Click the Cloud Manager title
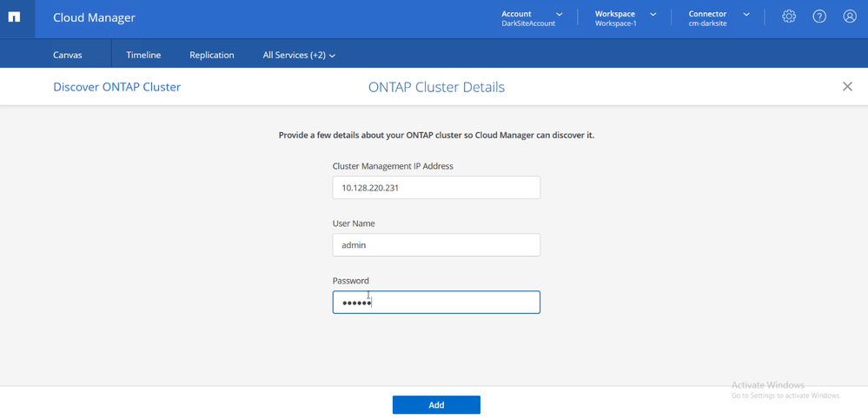The height and width of the screenshot is (420, 868). [94, 17]
